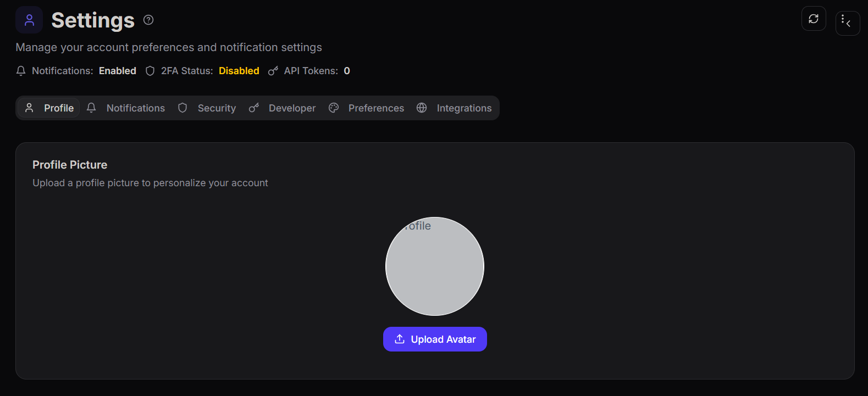Image resolution: width=868 pixels, height=396 pixels.
Task: Open the help icon next to Settings title
Action: [x=148, y=20]
